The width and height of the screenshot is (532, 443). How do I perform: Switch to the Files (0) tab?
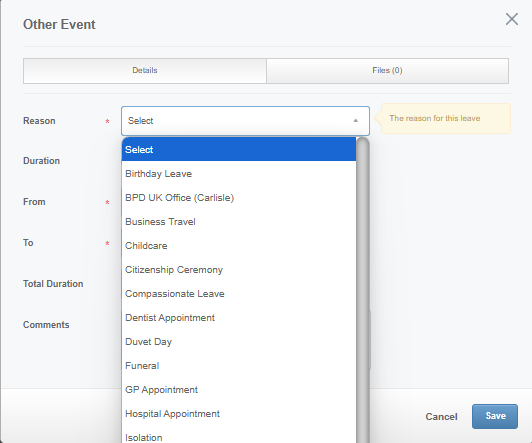pos(387,71)
